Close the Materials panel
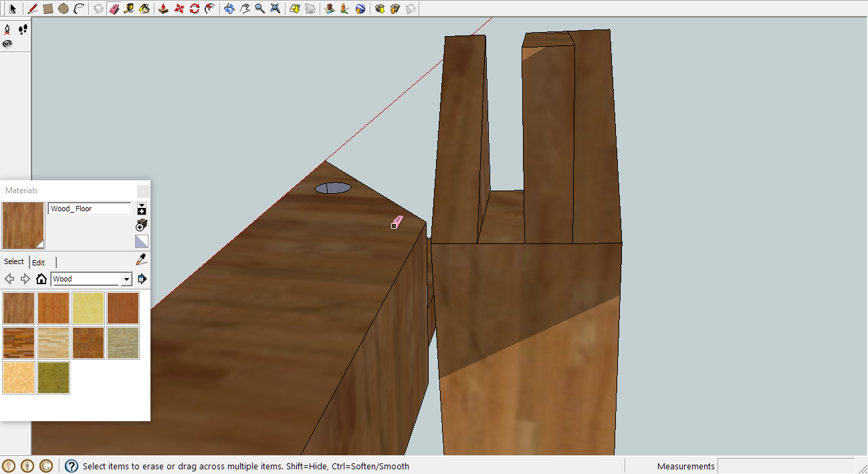The height and width of the screenshot is (474, 868). 142,191
